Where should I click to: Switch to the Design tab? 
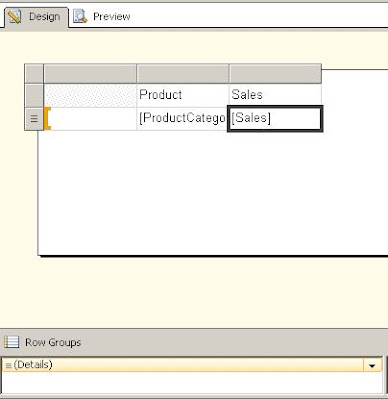point(36,17)
